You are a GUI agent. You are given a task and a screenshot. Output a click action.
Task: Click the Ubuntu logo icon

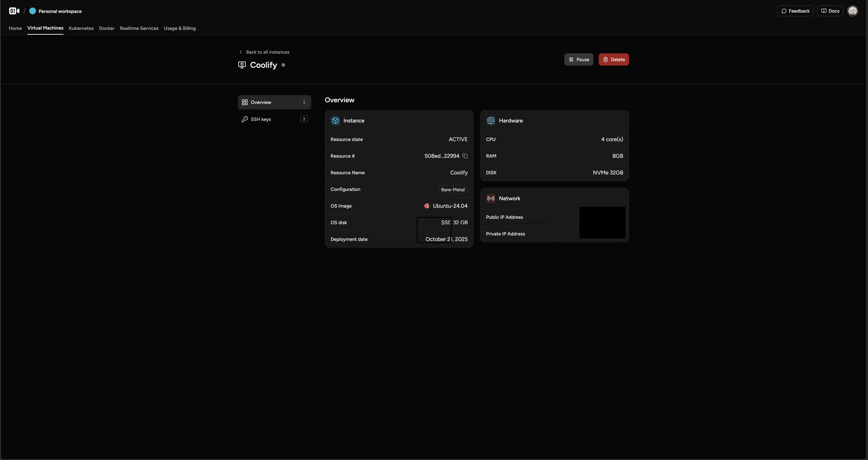click(x=427, y=206)
